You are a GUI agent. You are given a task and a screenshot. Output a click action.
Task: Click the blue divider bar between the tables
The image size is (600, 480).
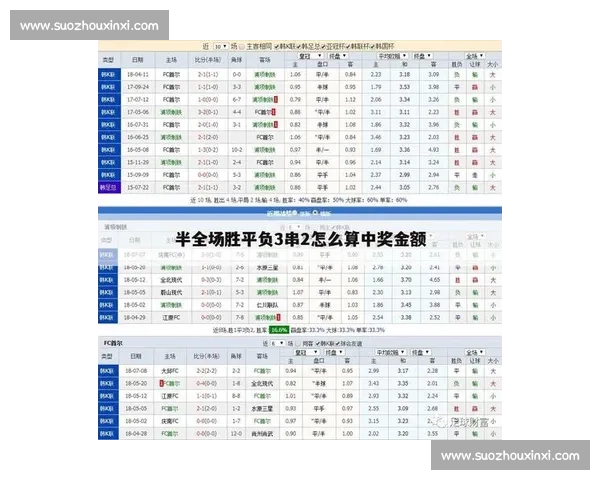[x=302, y=212]
